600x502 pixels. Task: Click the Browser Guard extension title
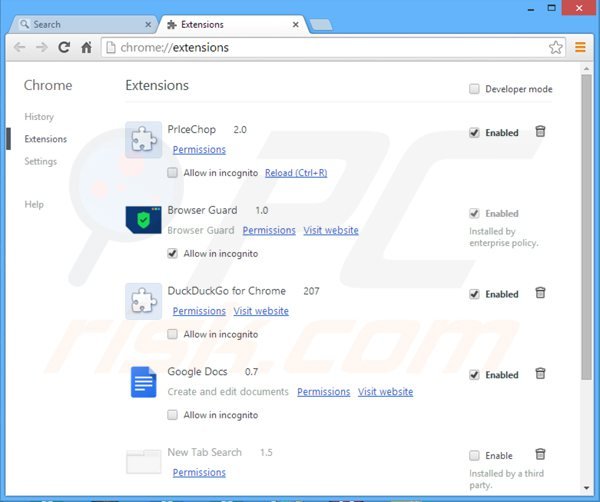pos(202,210)
